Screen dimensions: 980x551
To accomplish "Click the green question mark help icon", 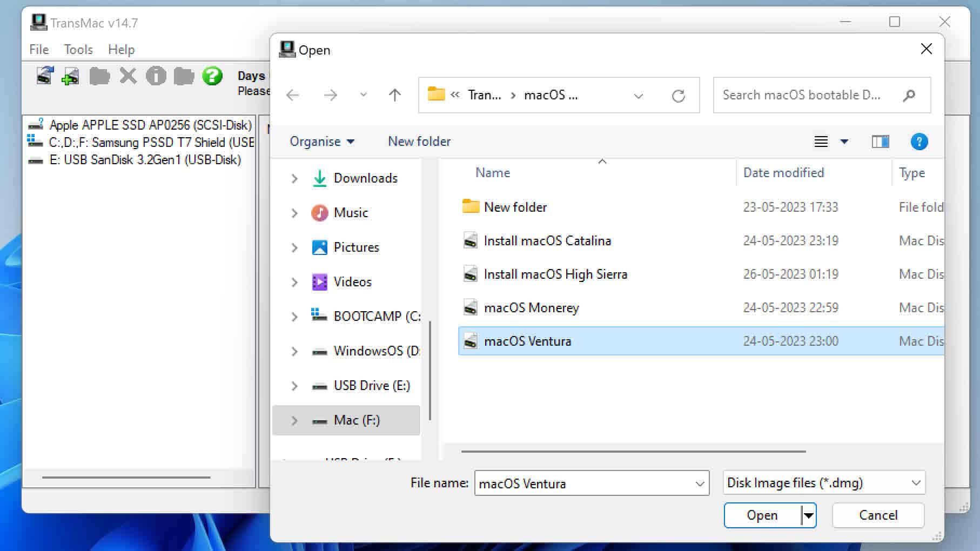I will coord(212,76).
